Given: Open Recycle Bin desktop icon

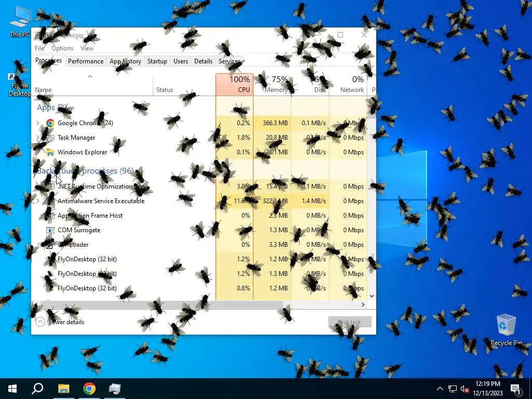Looking at the screenshot, I should (506, 330).
